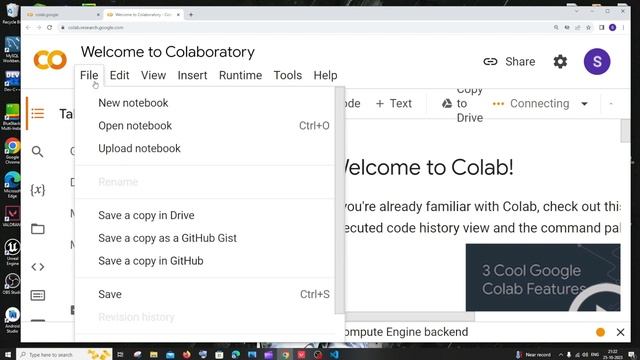
Task: Click the File menu dropdown scrollbar
Action: (x=340, y=200)
